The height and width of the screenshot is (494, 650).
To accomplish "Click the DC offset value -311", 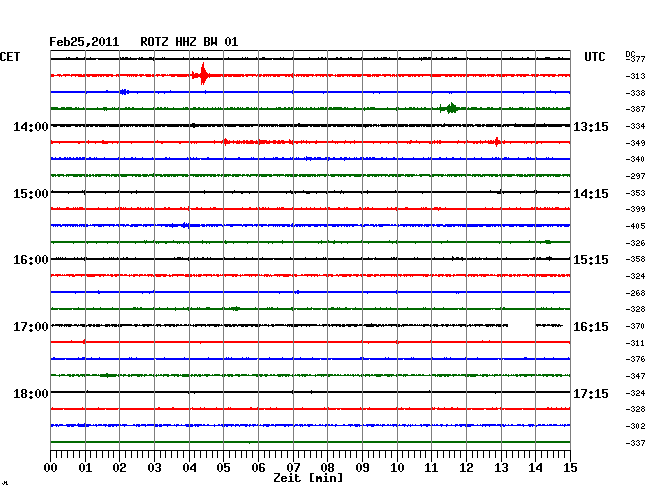I will [635, 343].
